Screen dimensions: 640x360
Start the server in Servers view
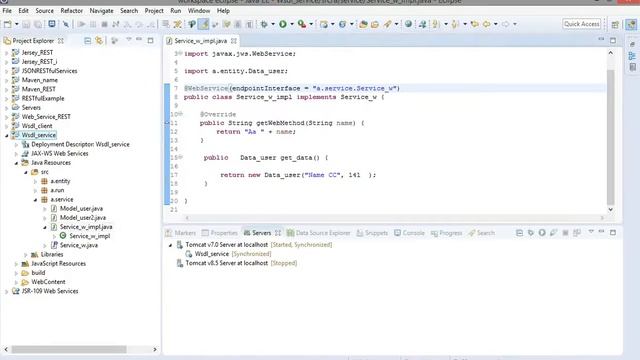[542, 233]
